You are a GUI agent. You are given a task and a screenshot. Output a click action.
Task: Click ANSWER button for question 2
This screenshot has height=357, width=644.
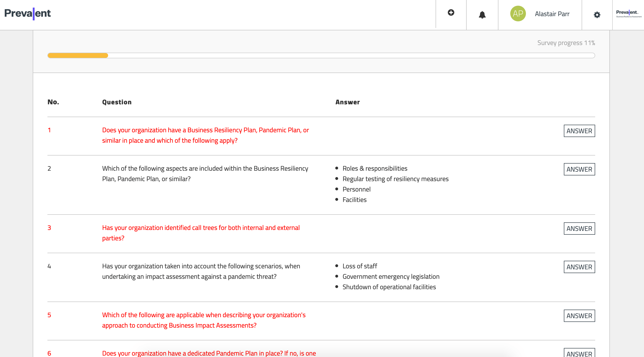(579, 169)
